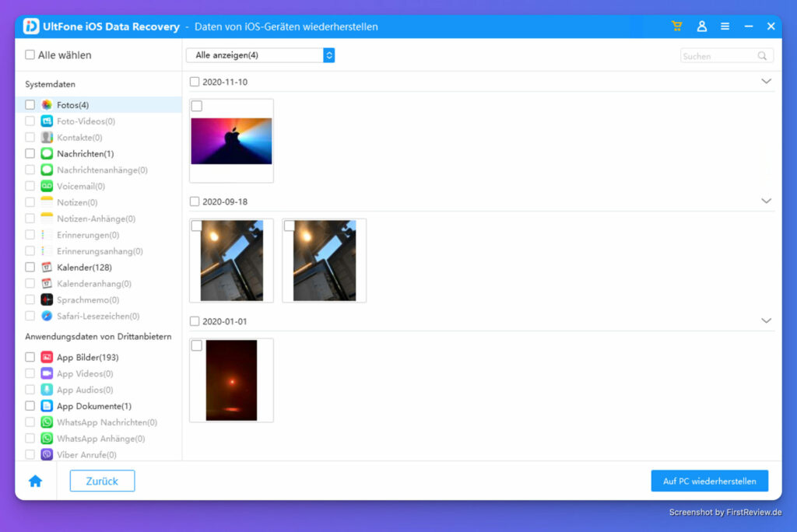This screenshot has width=797, height=532.
Task: Click the Voicemail icon
Action: 47,186
